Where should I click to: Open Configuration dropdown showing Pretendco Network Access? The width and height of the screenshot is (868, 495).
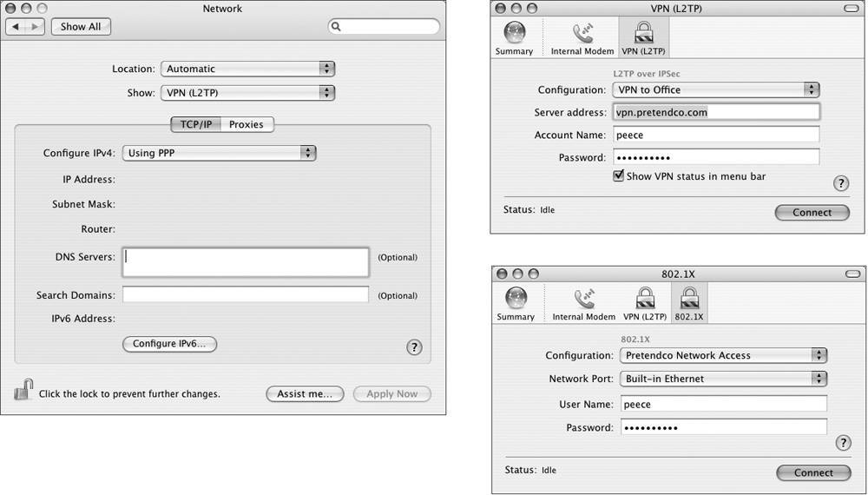723,355
